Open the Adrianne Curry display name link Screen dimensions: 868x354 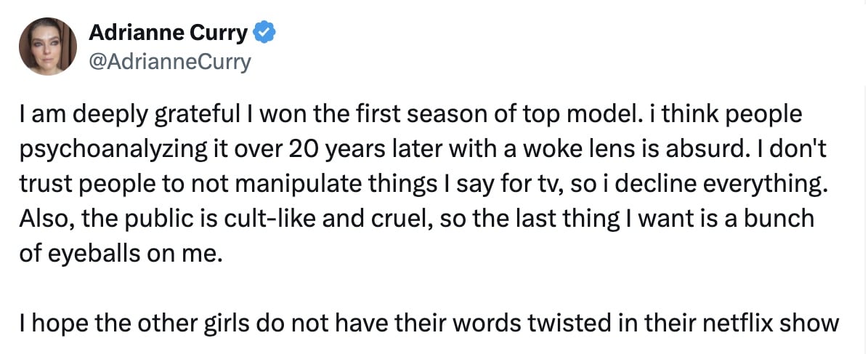169,33
